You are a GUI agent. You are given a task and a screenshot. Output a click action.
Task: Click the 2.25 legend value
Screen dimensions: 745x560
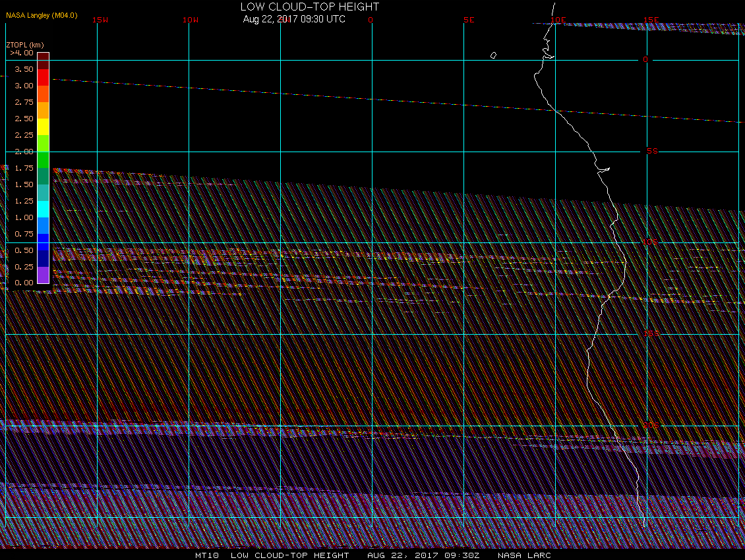[24, 135]
